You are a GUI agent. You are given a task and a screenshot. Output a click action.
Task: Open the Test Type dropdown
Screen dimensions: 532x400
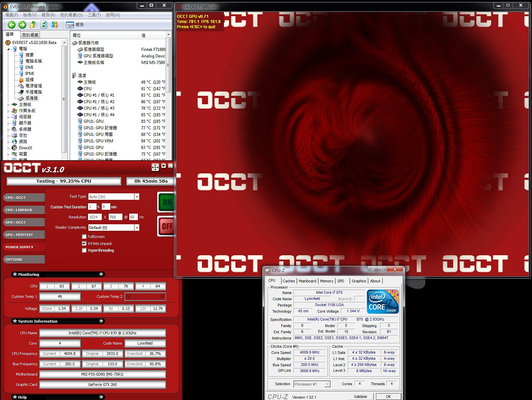[137, 197]
